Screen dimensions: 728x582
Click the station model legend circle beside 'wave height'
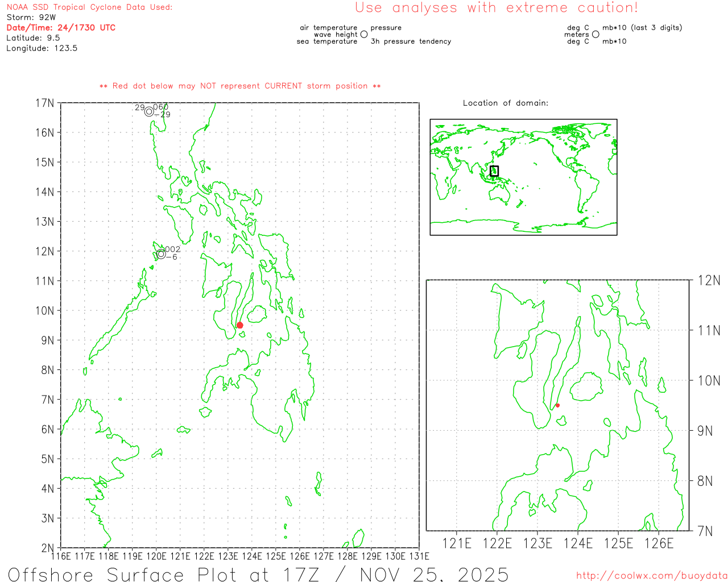tap(364, 35)
